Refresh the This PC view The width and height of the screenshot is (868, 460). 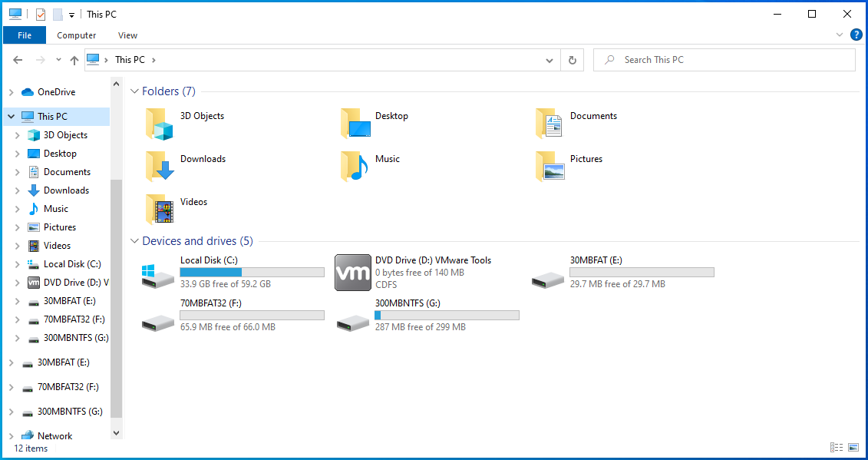coord(573,60)
